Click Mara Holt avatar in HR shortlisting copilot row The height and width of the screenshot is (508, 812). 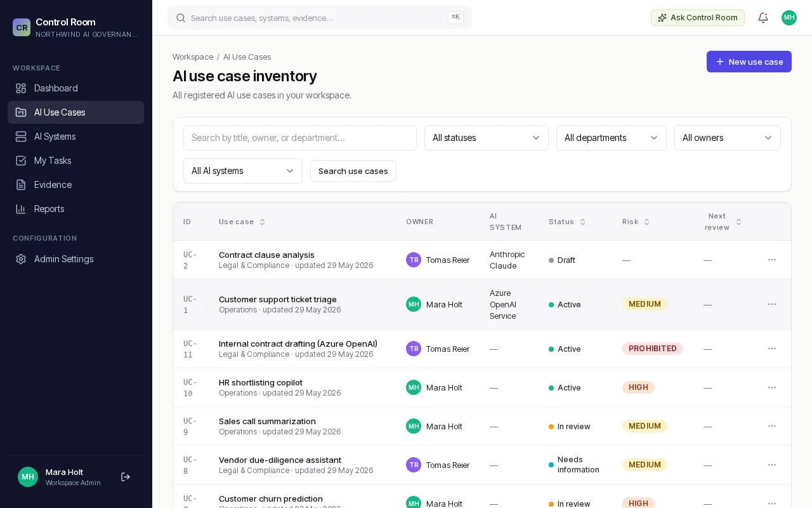414,387
